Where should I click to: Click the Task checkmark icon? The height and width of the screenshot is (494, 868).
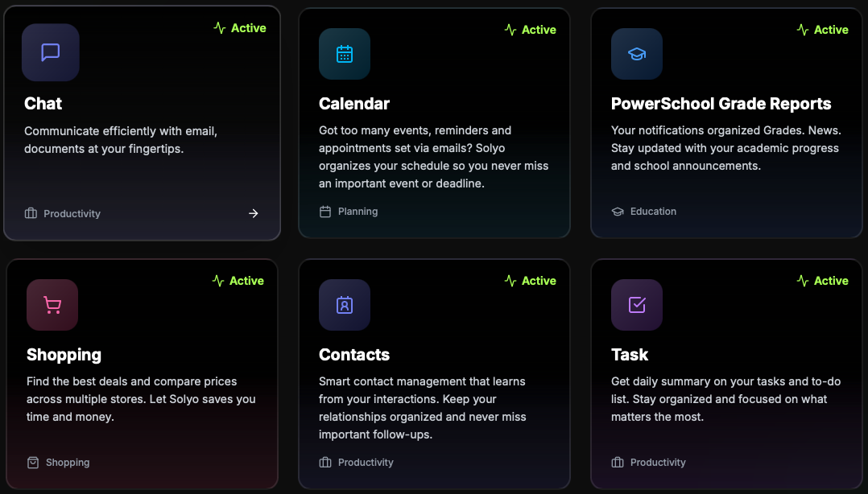point(637,305)
